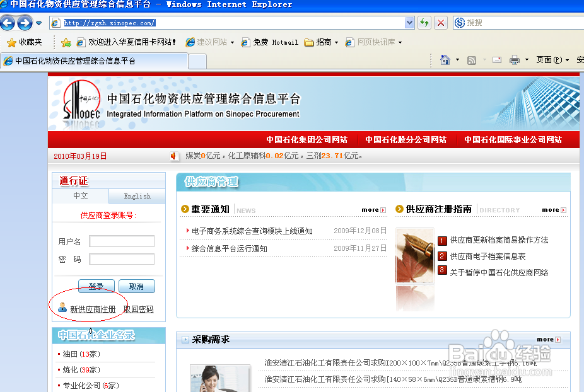Open purchase request for [140×58×6mm steel

[x=393, y=379]
